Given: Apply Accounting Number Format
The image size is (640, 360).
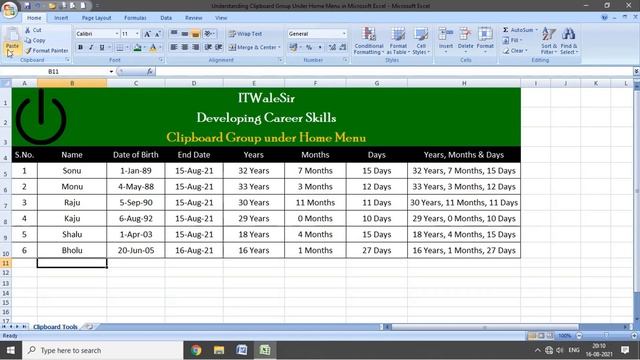Looking at the screenshot, I should (293, 47).
